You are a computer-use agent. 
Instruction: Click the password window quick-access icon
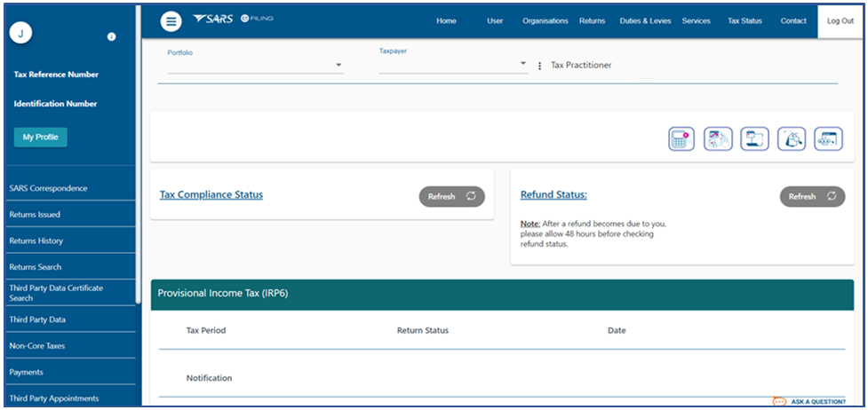tap(827, 139)
